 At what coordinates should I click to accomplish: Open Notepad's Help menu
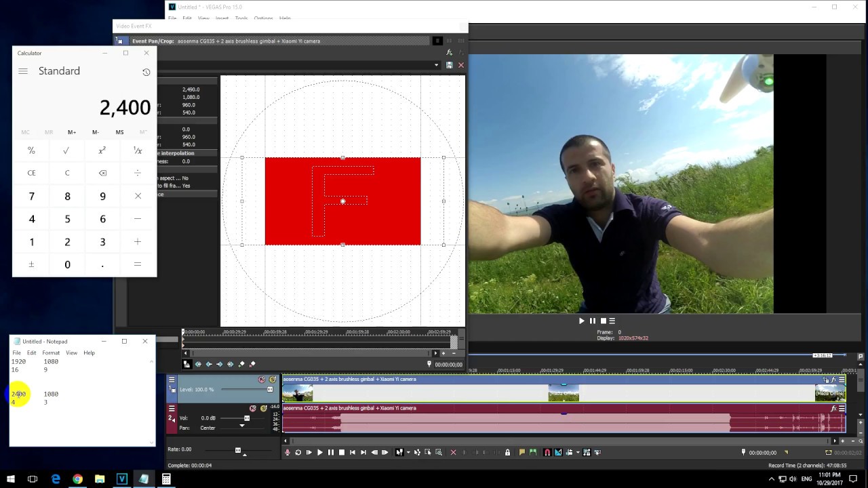(x=89, y=353)
